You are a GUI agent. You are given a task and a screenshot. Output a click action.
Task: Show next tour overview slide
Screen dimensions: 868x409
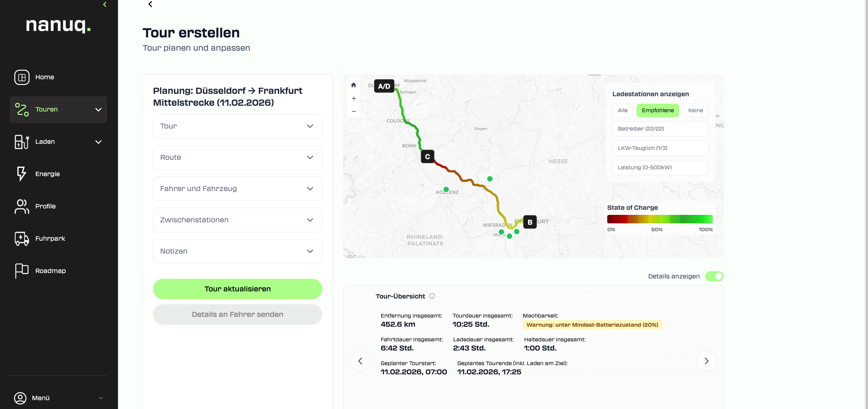point(706,361)
